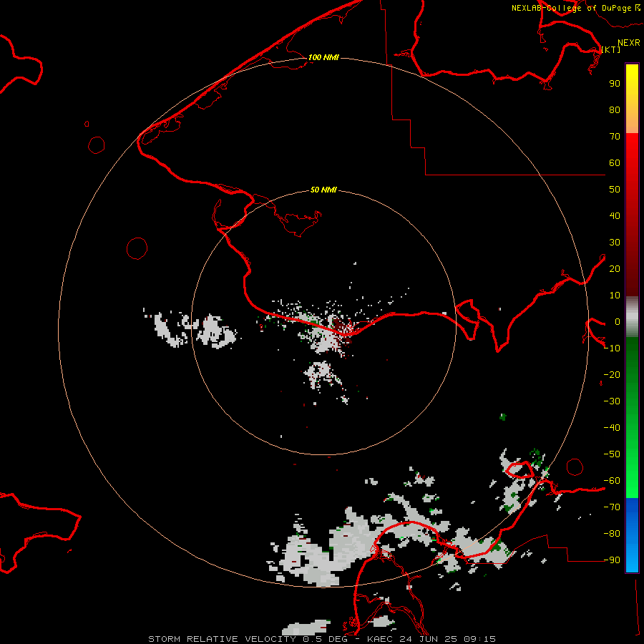Click the "90" value on velocity scale
The height and width of the screenshot is (644, 644).
pyautogui.click(x=615, y=84)
